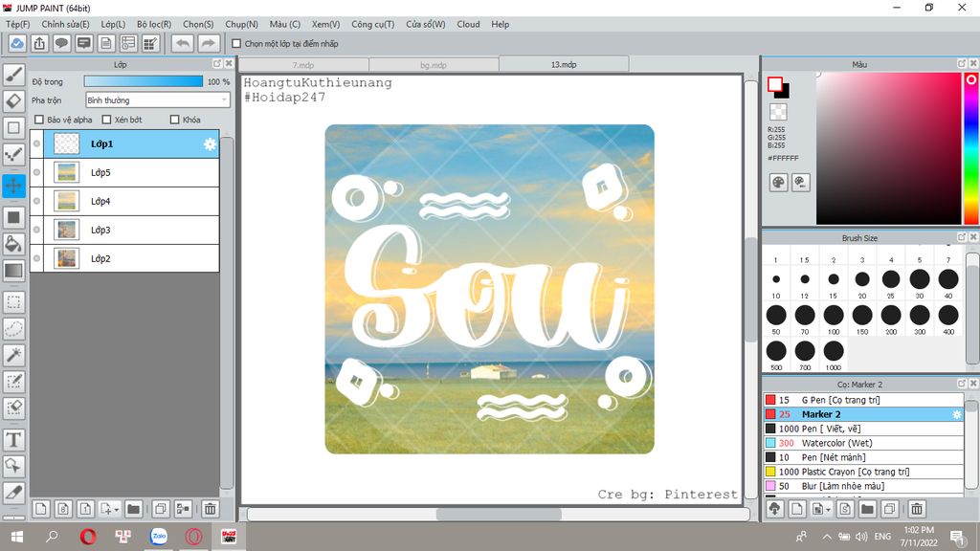The image size is (980, 551).
Task: Open the color palette icon in Màu panel
Action: pos(778,183)
